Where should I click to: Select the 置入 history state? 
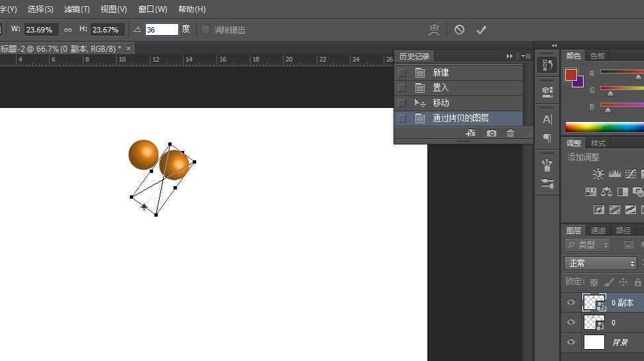pyautogui.click(x=441, y=87)
